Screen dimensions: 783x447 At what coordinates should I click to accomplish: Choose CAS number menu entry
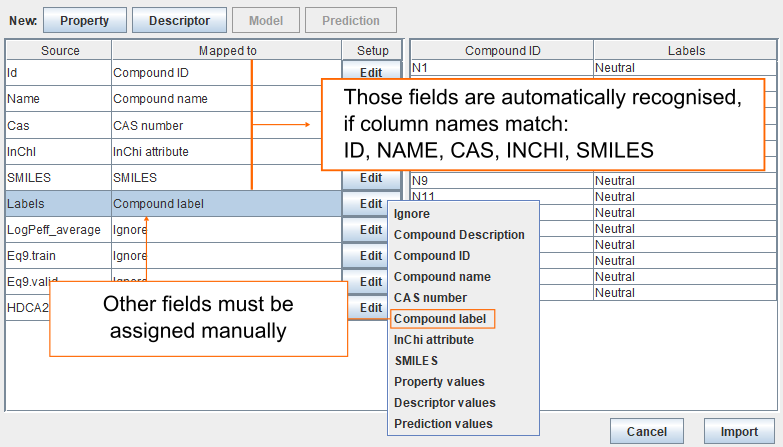430,298
